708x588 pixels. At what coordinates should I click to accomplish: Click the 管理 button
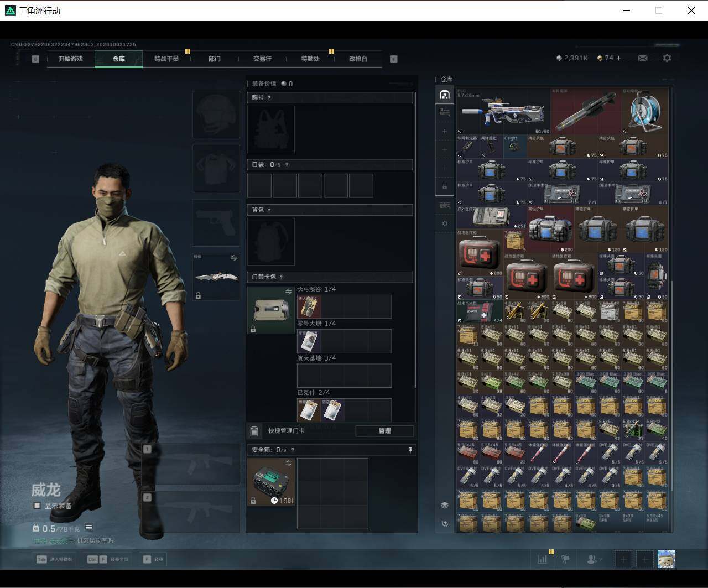[x=384, y=431]
